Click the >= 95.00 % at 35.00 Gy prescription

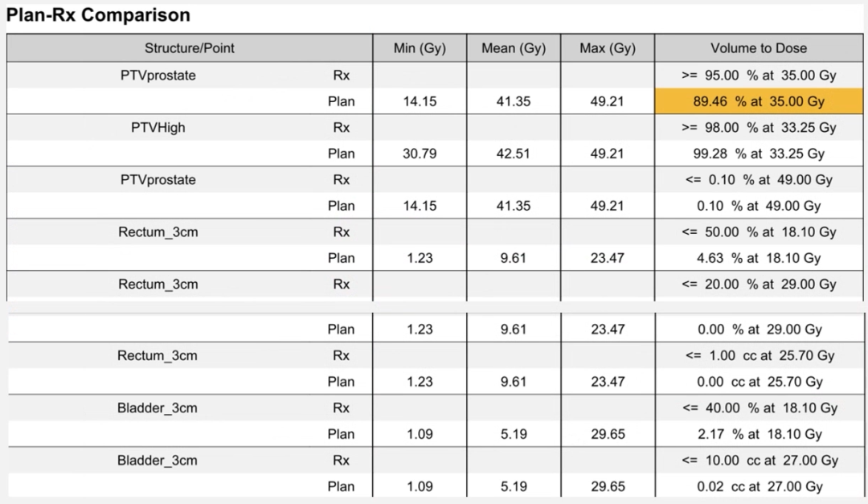click(x=759, y=76)
